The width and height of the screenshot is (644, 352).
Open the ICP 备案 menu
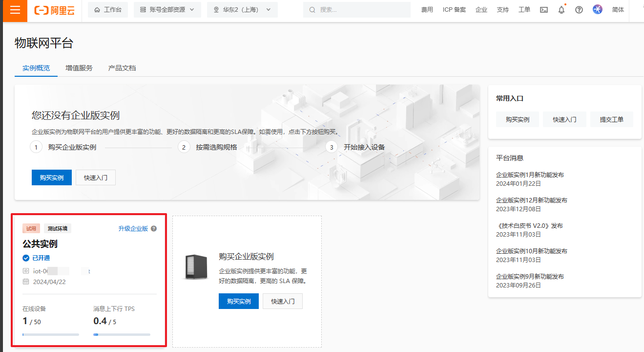[454, 10]
